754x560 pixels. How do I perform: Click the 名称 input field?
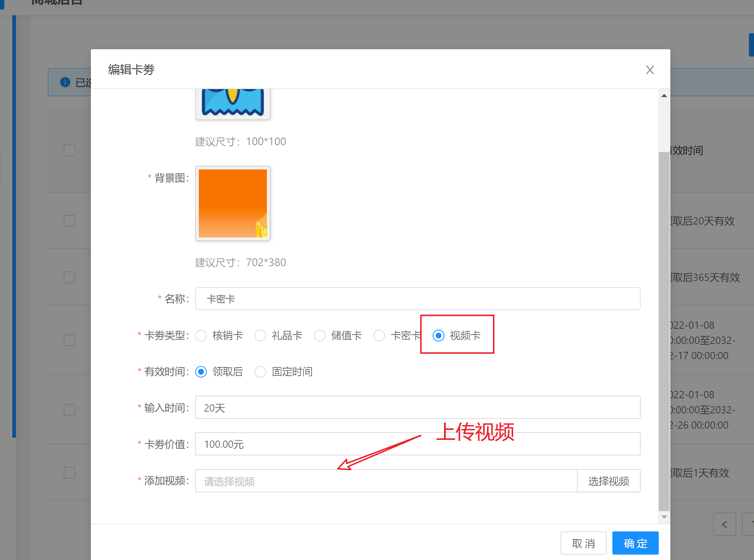tap(417, 299)
